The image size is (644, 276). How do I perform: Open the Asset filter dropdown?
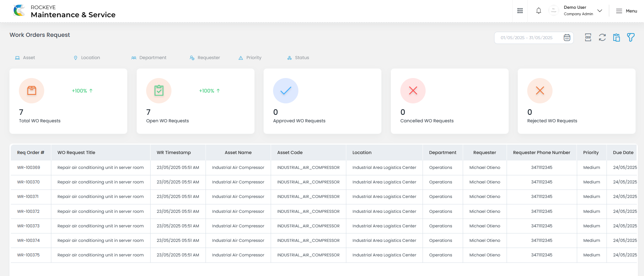[x=25, y=58]
